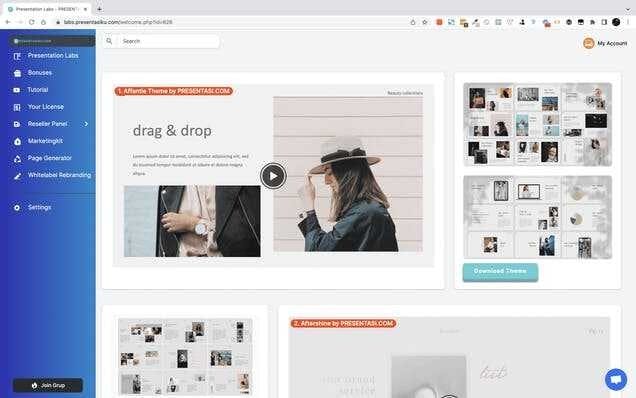Open a new browser tab
Viewport: 636px width, 398px height.
coord(99,9)
